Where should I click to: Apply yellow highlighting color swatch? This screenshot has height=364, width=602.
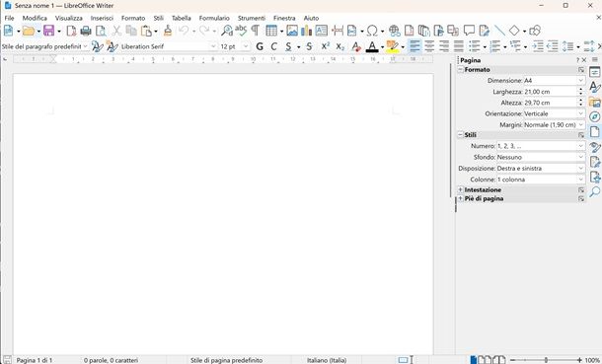(x=393, y=46)
